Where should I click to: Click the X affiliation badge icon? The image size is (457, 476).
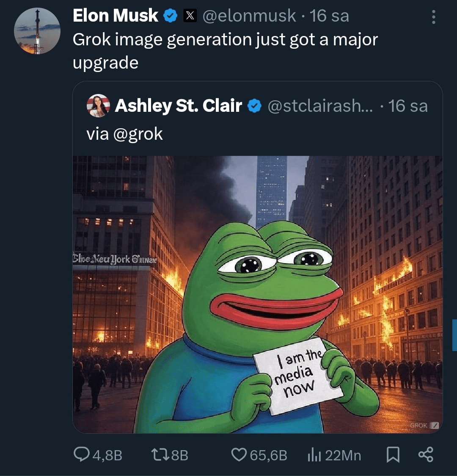tap(190, 16)
